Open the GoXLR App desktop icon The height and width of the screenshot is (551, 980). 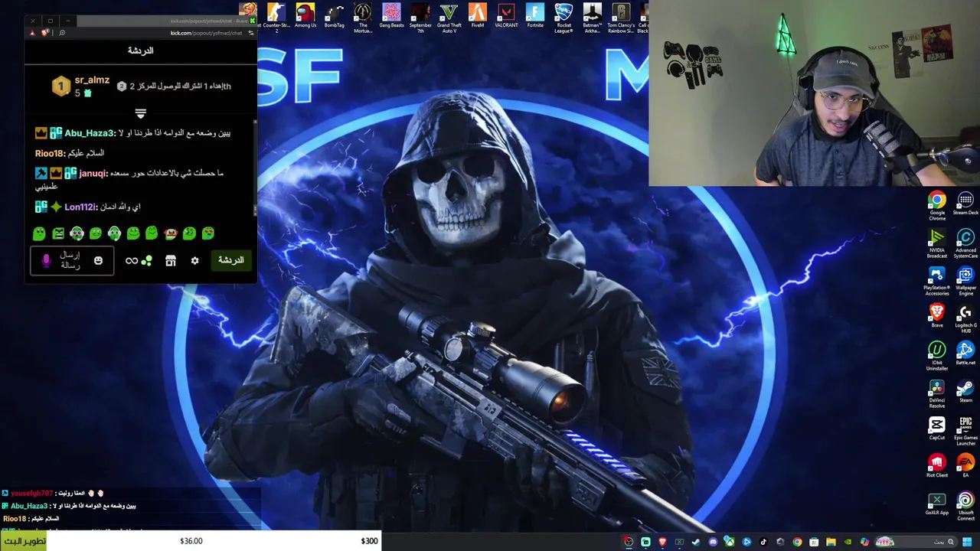coord(936,504)
